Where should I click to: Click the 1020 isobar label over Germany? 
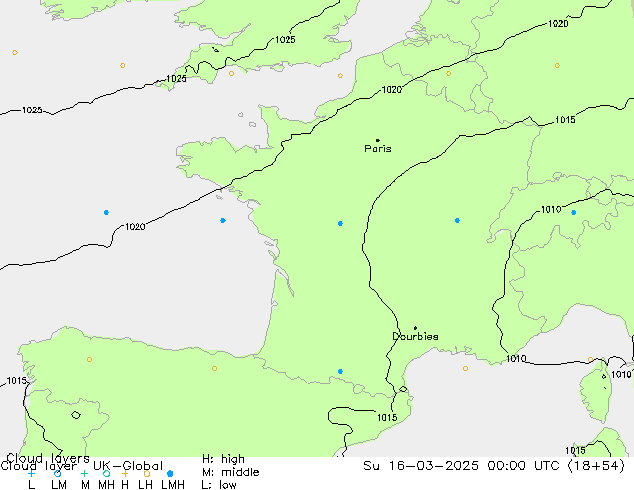click(x=558, y=24)
